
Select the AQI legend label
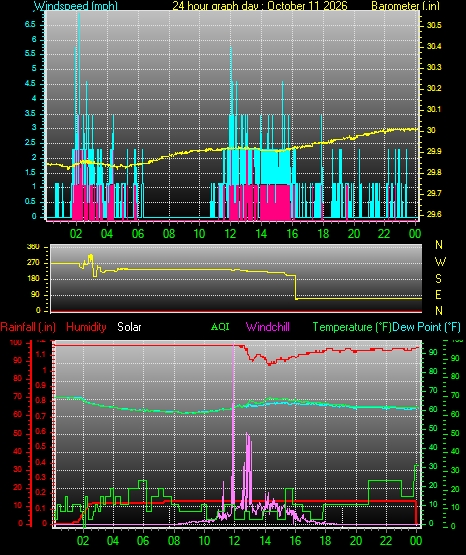coord(220,326)
